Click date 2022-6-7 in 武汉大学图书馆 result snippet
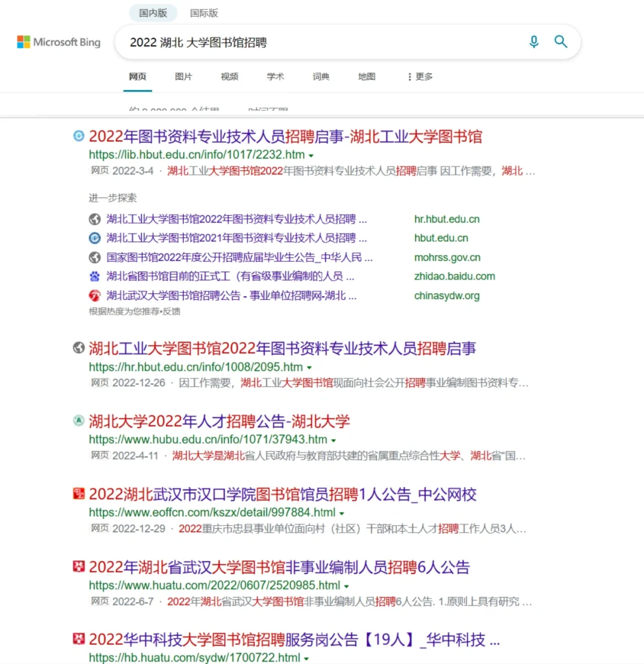The width and height of the screenshot is (644, 664). [x=132, y=601]
